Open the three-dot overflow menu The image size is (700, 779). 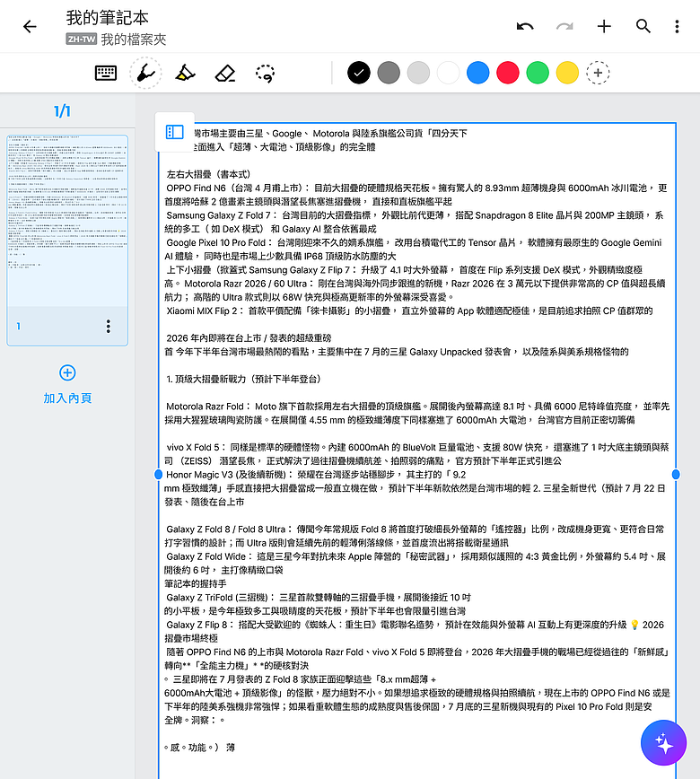click(x=677, y=26)
